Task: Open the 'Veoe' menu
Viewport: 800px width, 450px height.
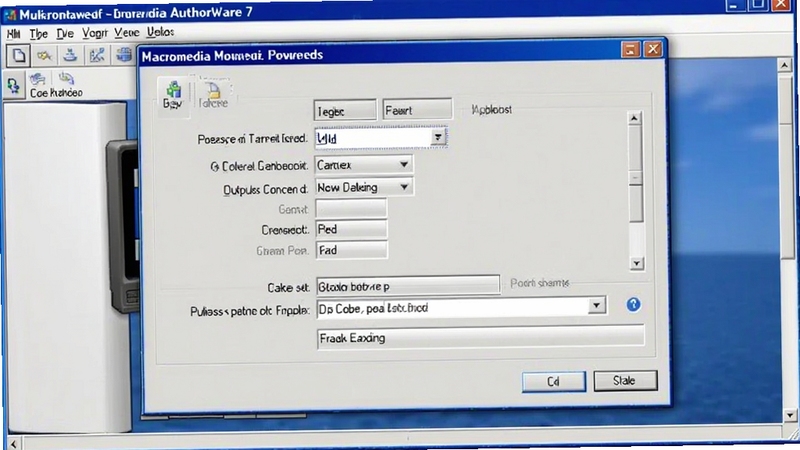Action: pos(127,33)
